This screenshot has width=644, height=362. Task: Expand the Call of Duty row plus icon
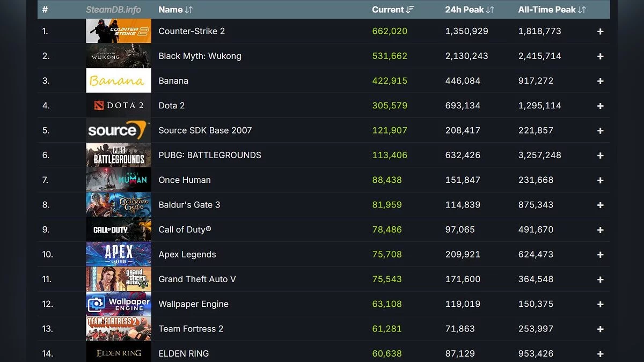pyautogui.click(x=600, y=230)
